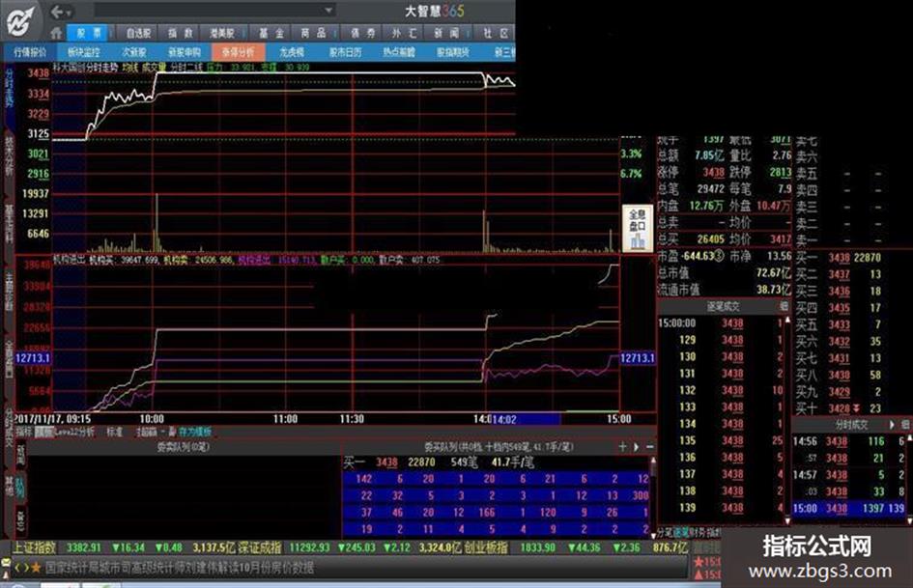Viewport: 913px width, 588px height.
Task: Click the back arrow navigation button
Action: coord(57,12)
